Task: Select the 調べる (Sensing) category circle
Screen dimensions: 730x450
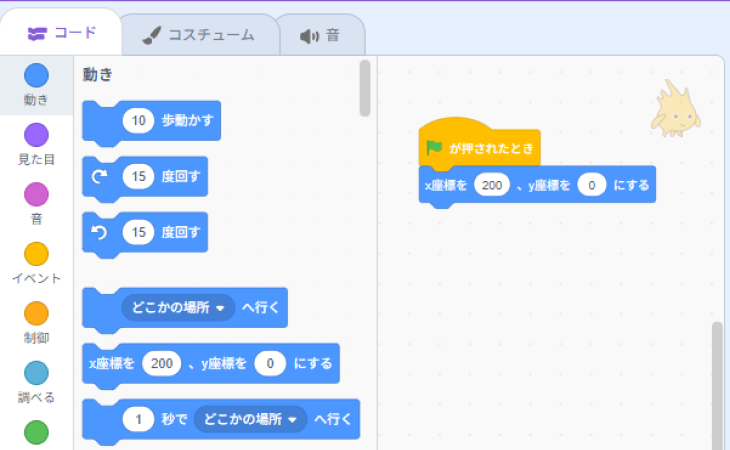Action: click(36, 373)
